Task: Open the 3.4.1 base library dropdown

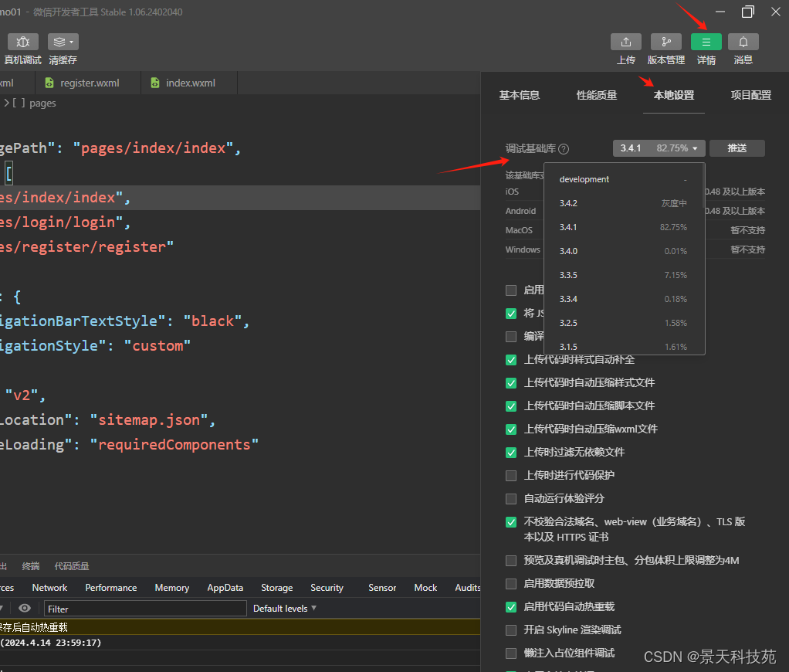Action: (x=659, y=148)
